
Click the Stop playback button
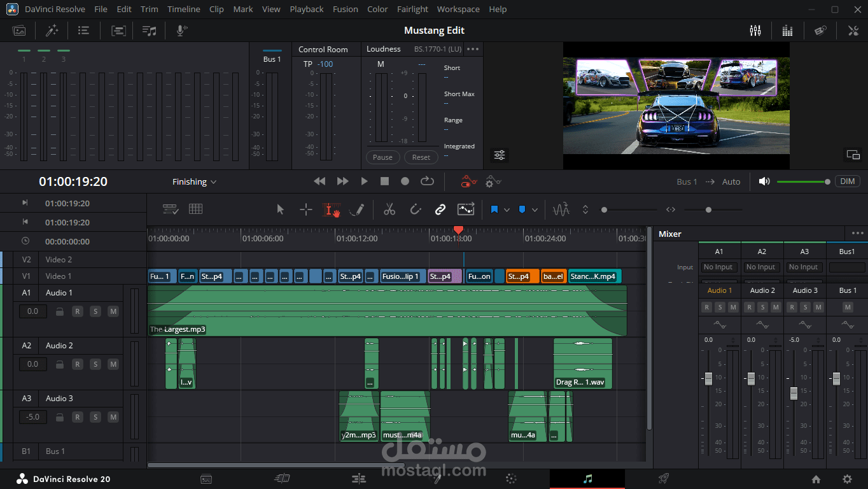384,181
